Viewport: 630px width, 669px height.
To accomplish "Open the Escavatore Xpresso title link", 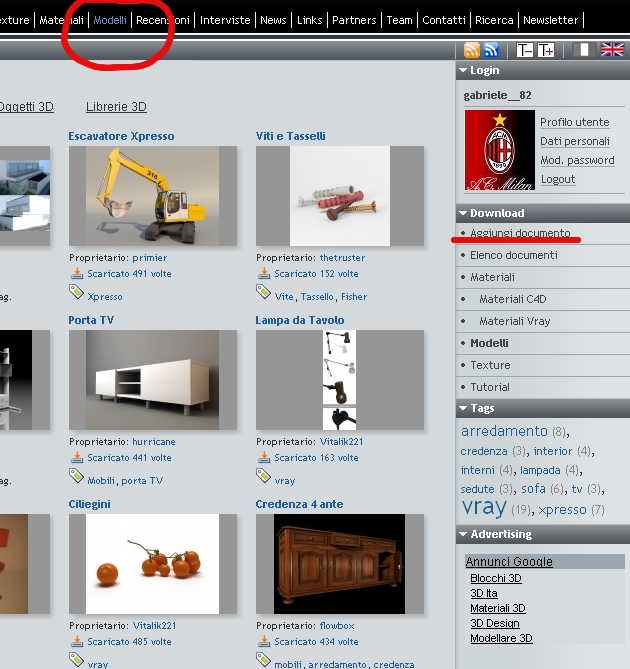I will (121, 136).
